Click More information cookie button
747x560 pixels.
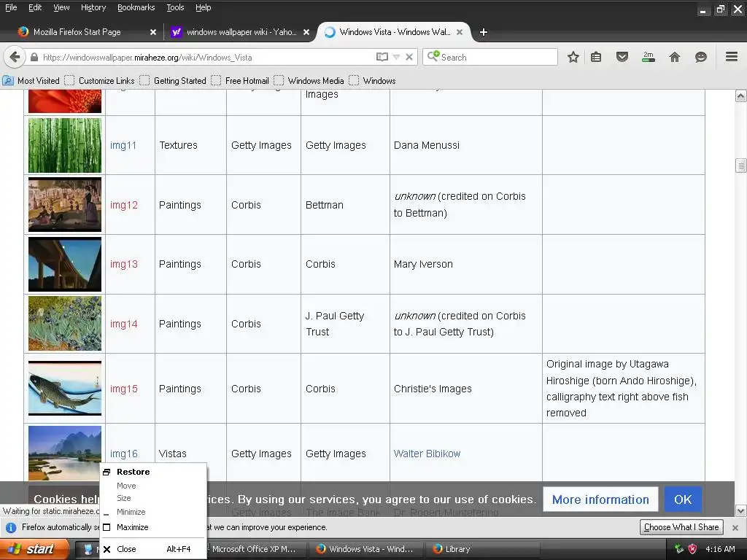[x=600, y=499]
